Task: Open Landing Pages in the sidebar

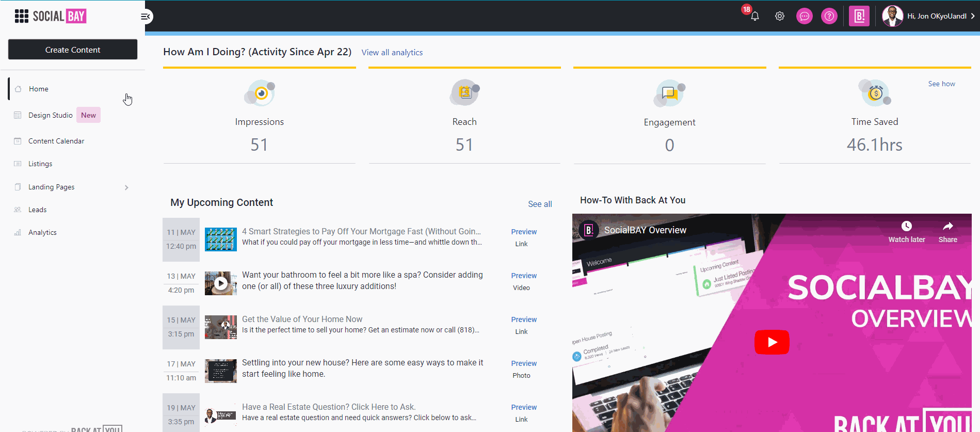Action: click(x=51, y=187)
